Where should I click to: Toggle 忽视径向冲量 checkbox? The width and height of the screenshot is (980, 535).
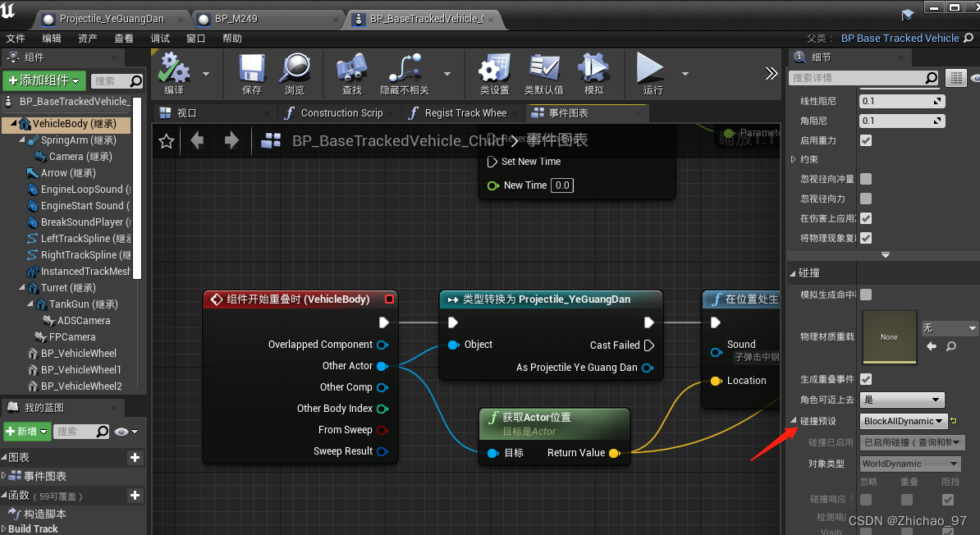(866, 180)
